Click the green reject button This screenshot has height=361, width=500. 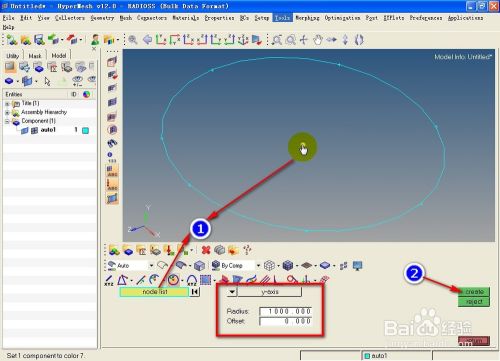tap(474, 302)
